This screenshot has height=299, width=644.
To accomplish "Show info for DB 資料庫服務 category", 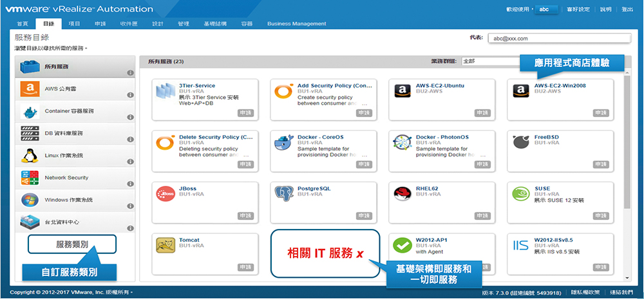I will tap(130, 140).
